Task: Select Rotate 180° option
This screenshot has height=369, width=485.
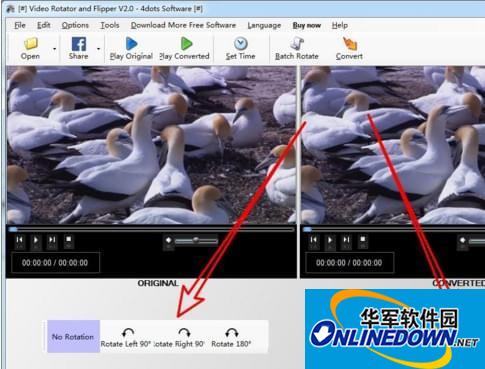Action: point(231,337)
